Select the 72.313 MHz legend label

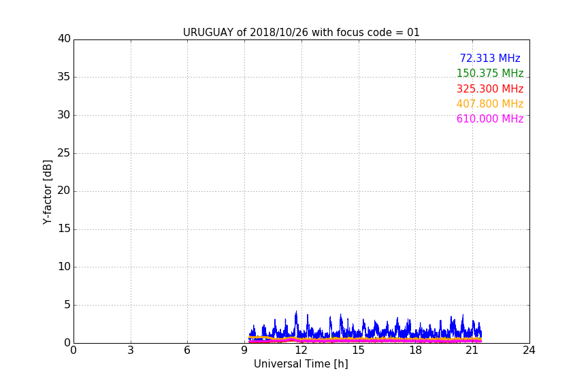(x=490, y=58)
